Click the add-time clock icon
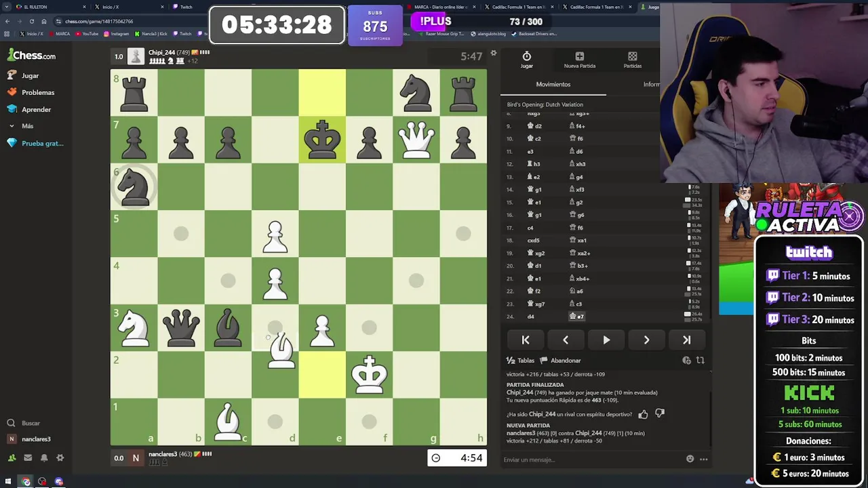The width and height of the screenshot is (868, 488). [x=686, y=361]
